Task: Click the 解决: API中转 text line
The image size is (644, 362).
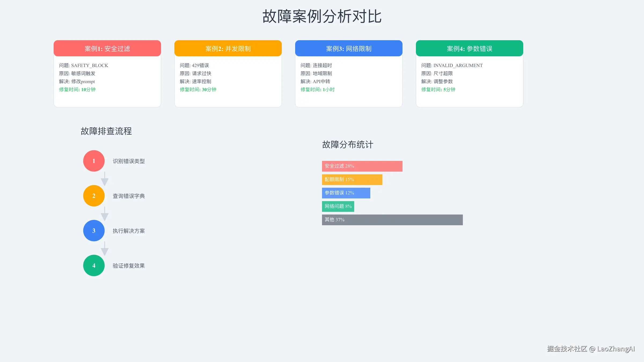Action: [x=315, y=81]
